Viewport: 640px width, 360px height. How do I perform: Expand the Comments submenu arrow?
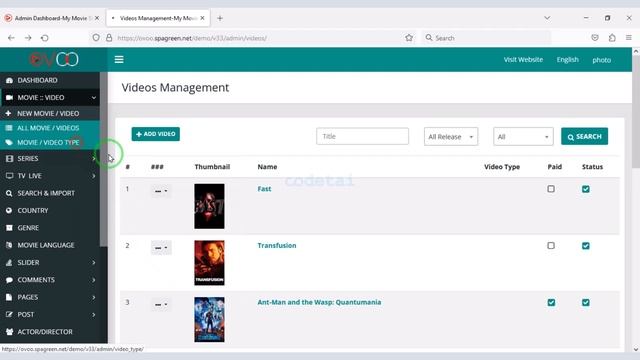(x=93, y=280)
